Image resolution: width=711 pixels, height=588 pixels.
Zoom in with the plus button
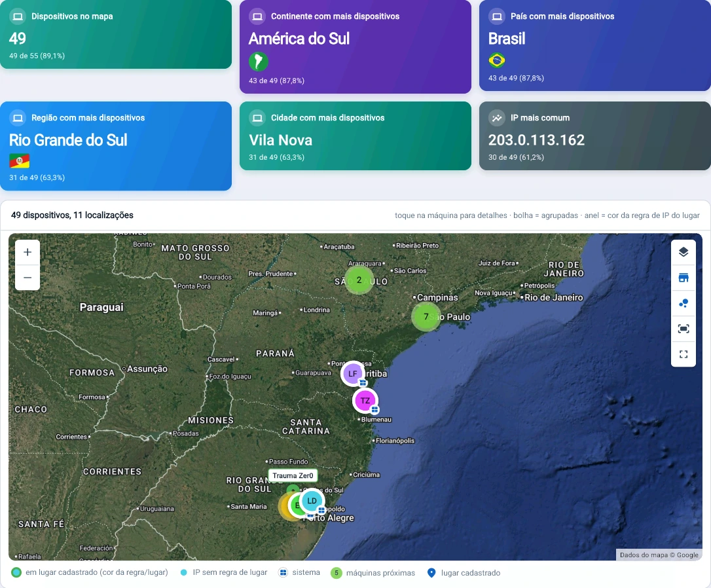pyautogui.click(x=27, y=252)
